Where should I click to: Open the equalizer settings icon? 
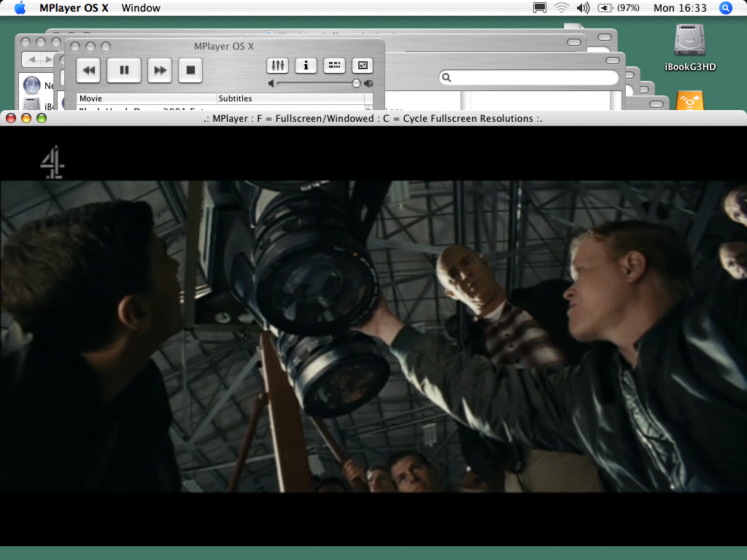[278, 66]
